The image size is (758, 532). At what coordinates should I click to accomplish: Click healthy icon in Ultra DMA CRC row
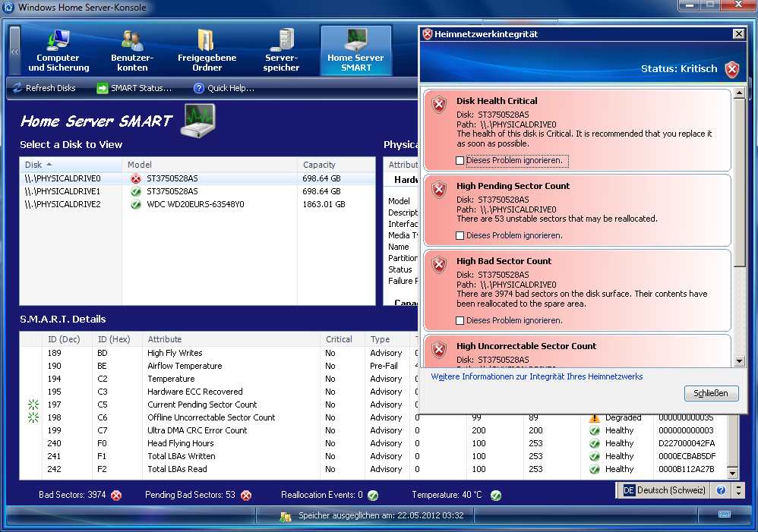pyautogui.click(x=594, y=430)
